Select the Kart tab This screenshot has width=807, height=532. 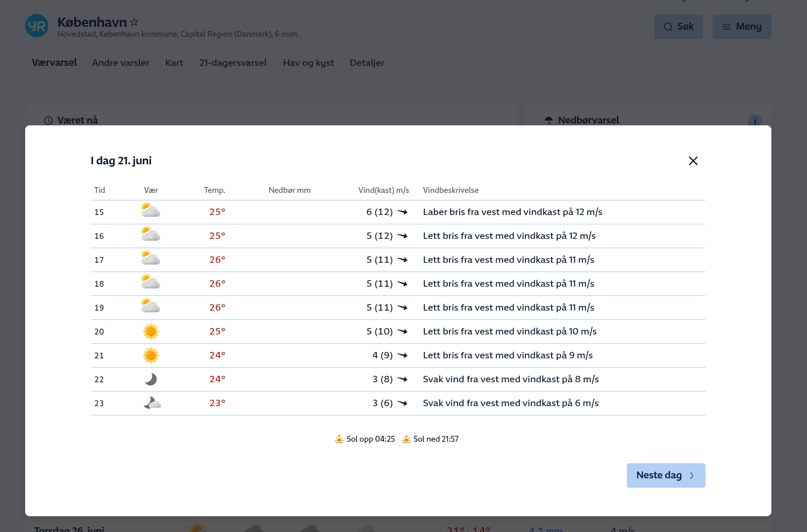click(174, 62)
